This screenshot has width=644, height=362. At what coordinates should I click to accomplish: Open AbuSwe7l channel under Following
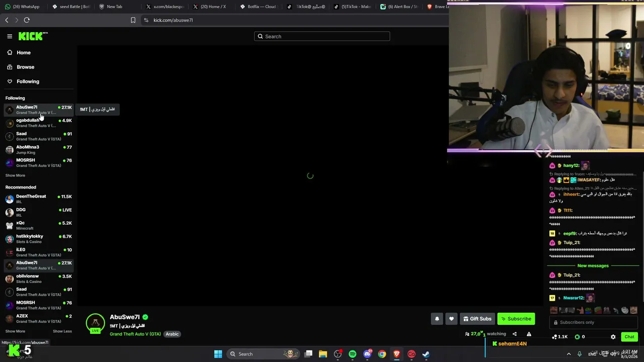pos(39,110)
